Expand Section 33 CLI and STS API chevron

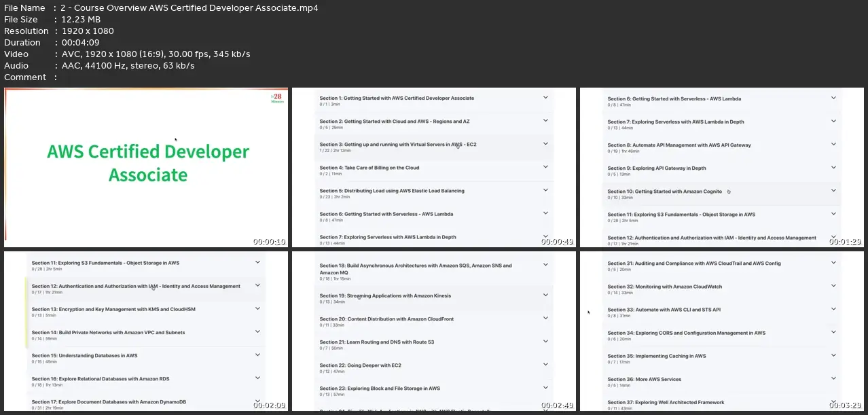click(833, 309)
